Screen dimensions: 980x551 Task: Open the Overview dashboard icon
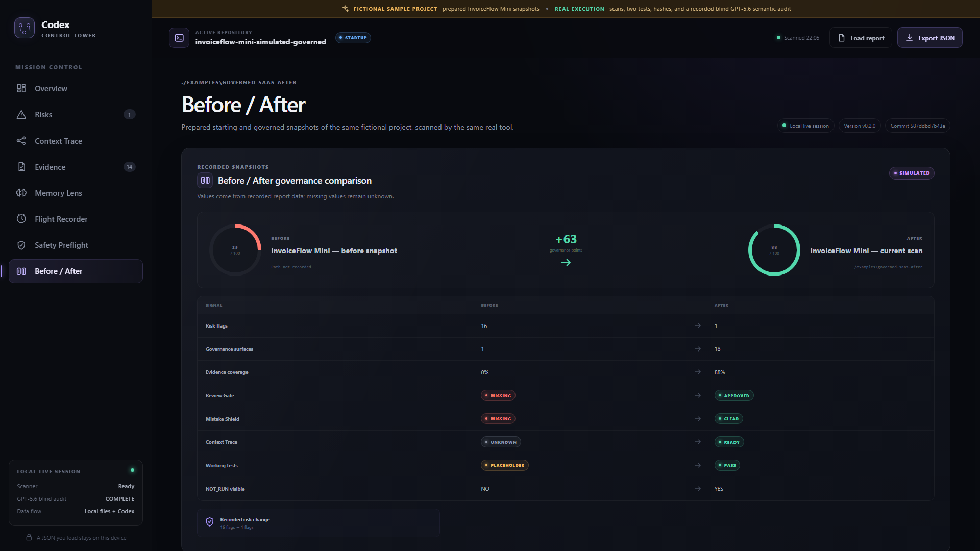(x=21, y=88)
